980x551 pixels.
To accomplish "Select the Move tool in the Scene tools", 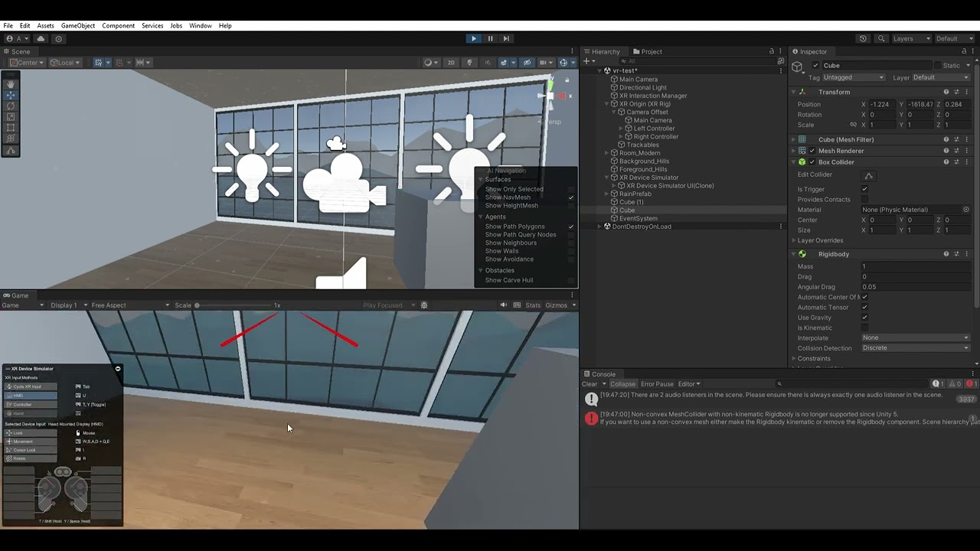I will pyautogui.click(x=11, y=95).
